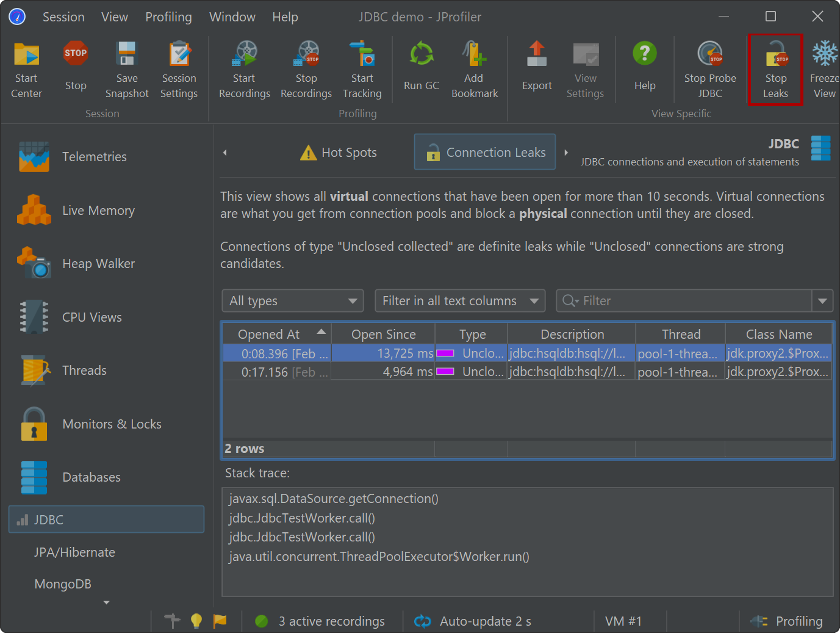Open the Window menu
Viewport: 840px width, 633px height.
(x=232, y=17)
